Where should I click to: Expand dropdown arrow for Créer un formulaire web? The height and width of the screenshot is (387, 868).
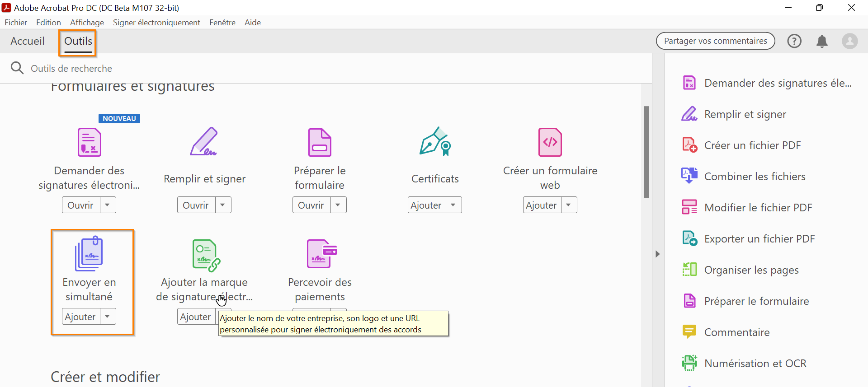point(569,205)
